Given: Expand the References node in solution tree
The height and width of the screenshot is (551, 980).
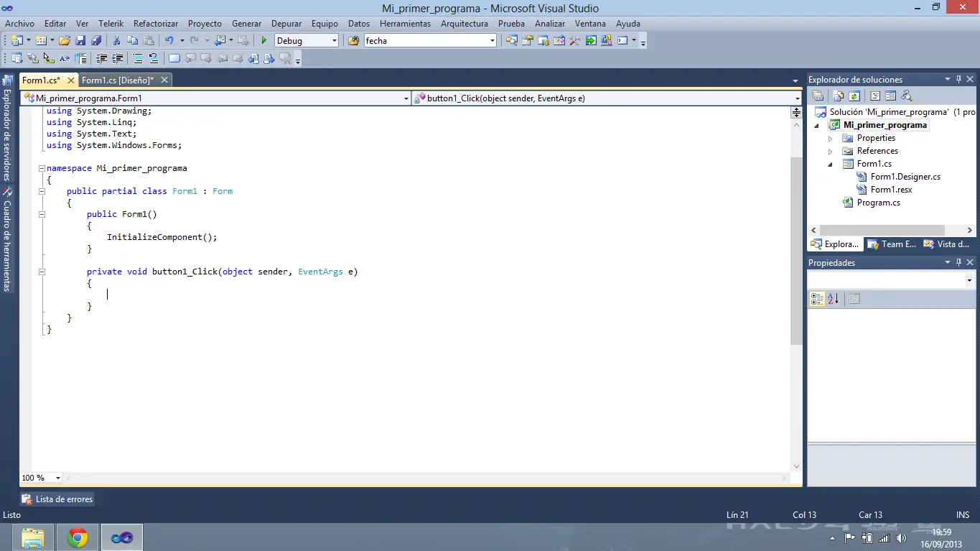Looking at the screenshot, I should [x=831, y=151].
